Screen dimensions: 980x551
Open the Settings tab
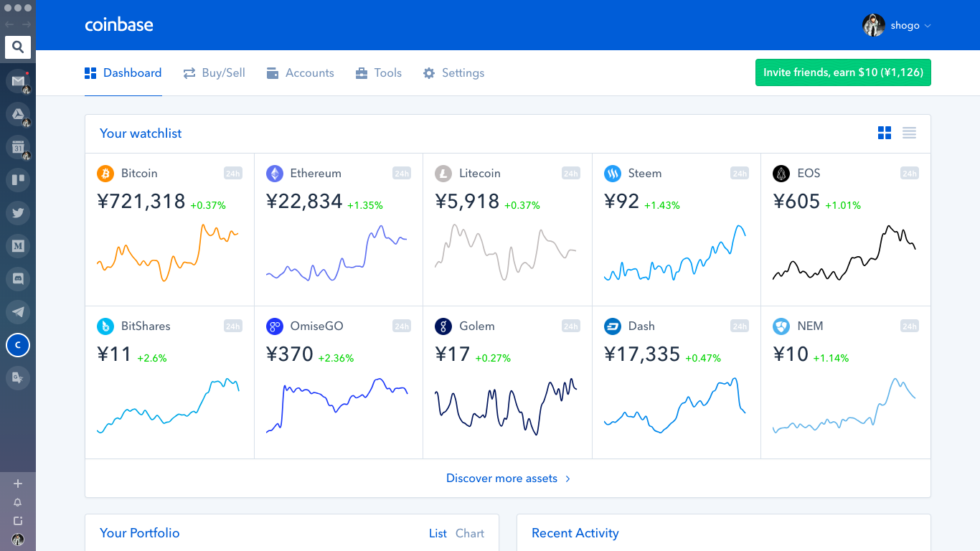point(453,73)
